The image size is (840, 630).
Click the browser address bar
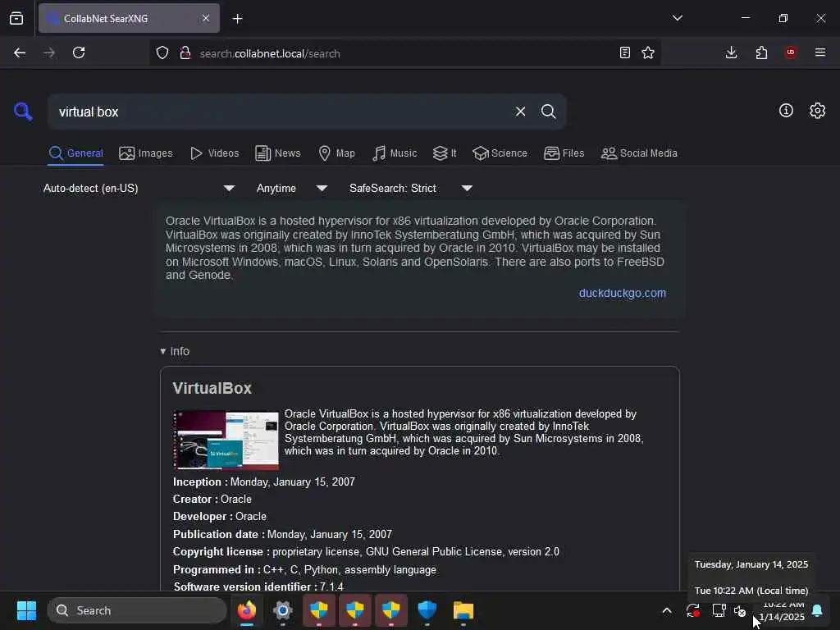tap(404, 53)
